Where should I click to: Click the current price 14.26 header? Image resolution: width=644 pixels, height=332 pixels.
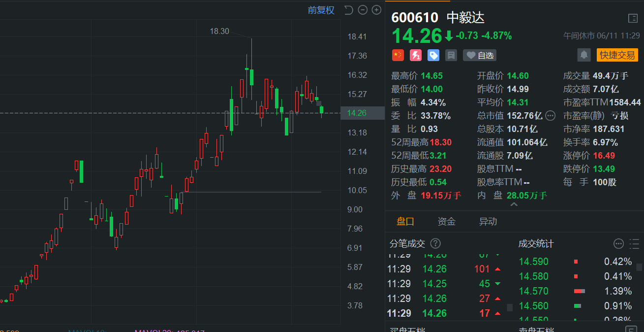coord(417,36)
